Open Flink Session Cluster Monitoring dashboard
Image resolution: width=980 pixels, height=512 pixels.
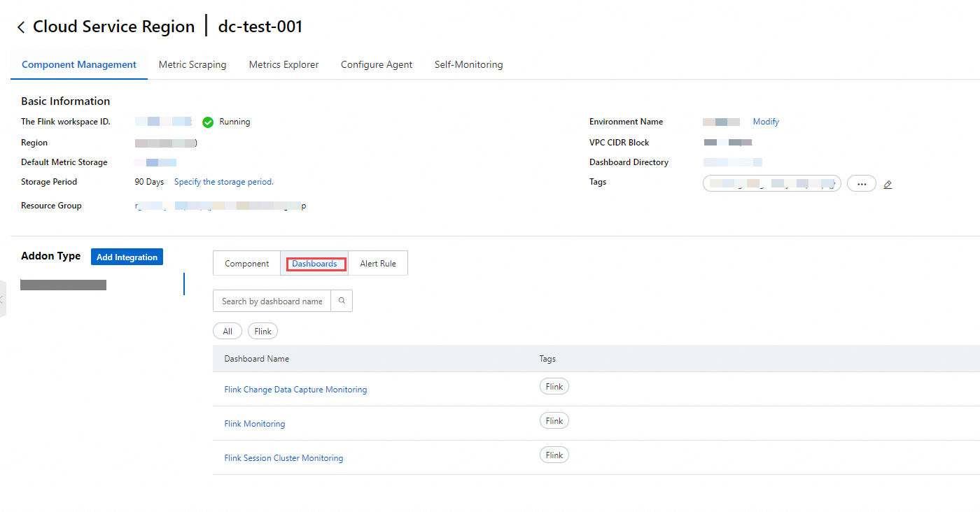pyautogui.click(x=283, y=458)
